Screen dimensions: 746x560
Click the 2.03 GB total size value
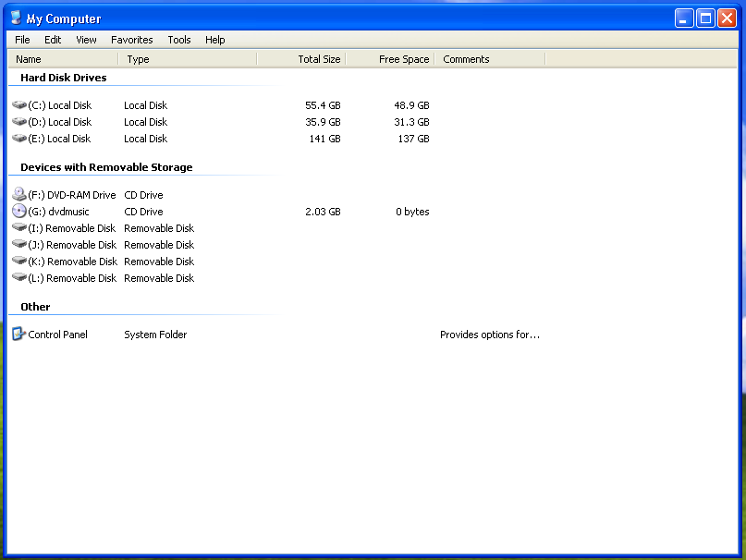coord(323,212)
